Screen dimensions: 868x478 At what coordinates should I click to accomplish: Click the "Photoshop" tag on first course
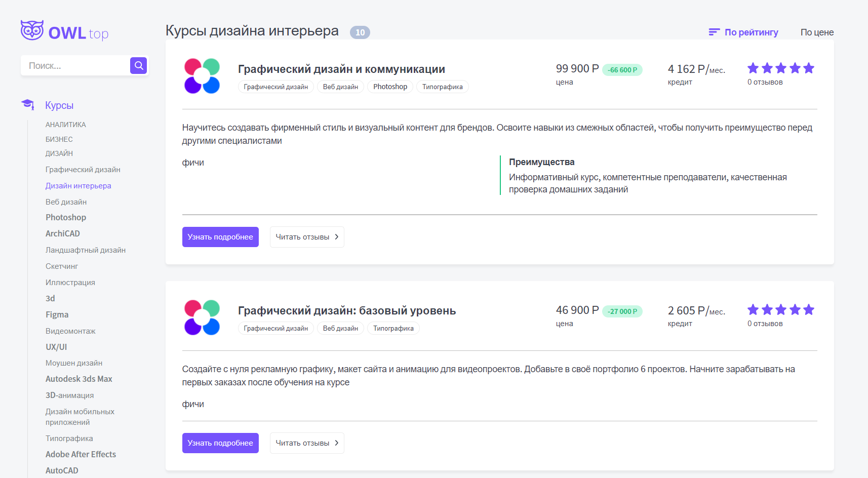(390, 87)
